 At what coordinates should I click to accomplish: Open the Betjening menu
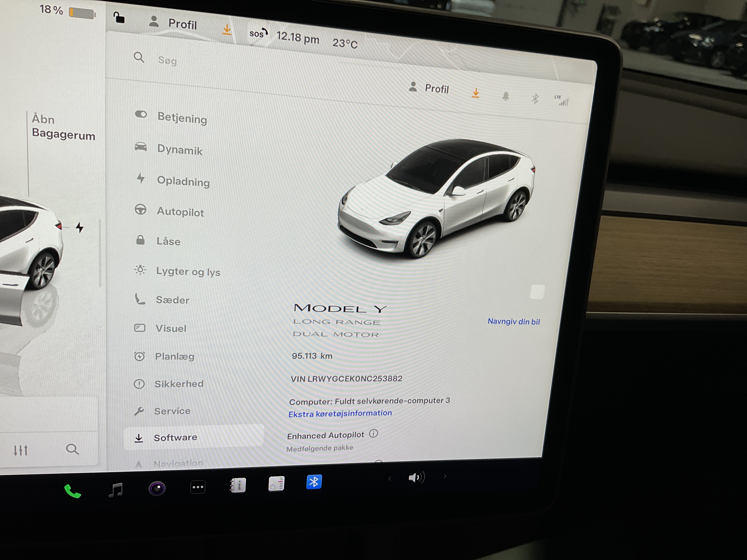[x=171, y=117]
